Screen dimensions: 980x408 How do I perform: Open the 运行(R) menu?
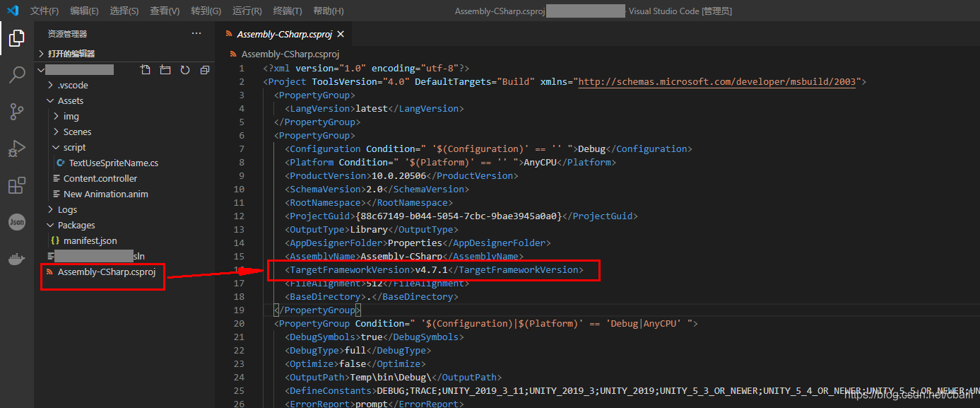[247, 11]
